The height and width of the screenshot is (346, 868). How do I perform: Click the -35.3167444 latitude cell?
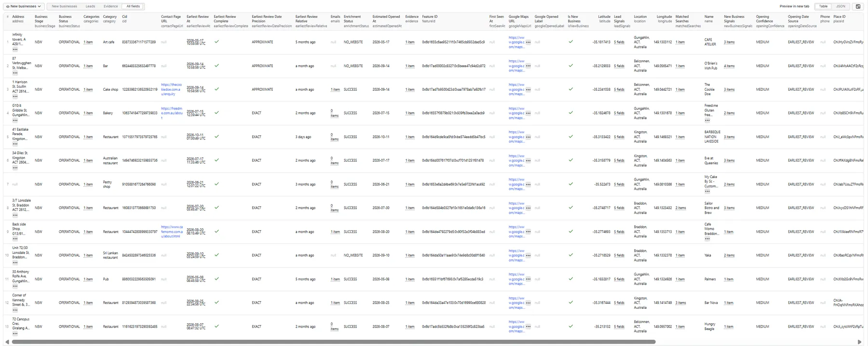tap(601, 303)
